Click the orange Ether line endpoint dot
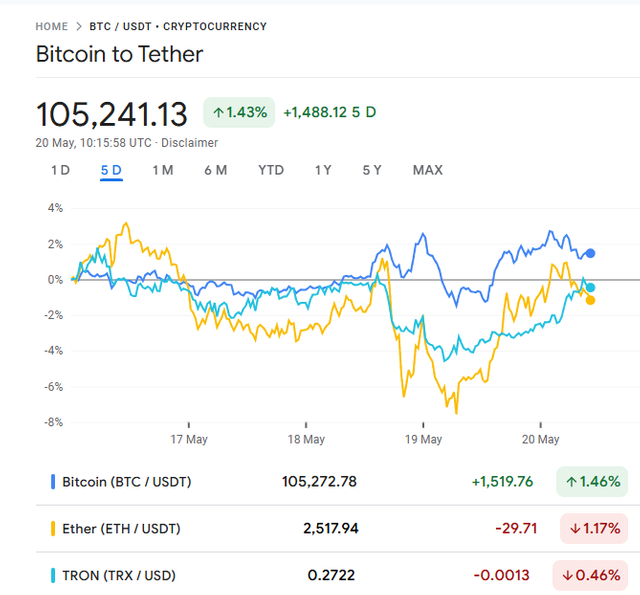640x595 pixels. tap(591, 300)
